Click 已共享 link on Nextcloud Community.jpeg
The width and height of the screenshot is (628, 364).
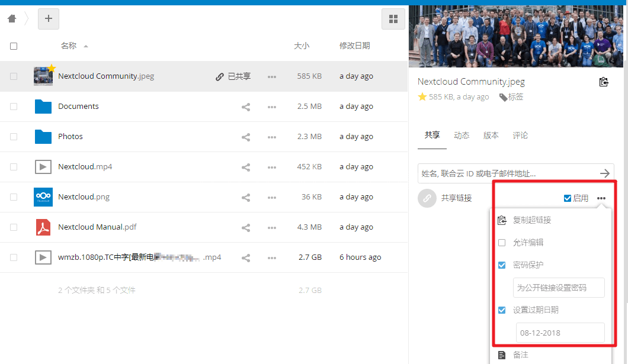(233, 76)
